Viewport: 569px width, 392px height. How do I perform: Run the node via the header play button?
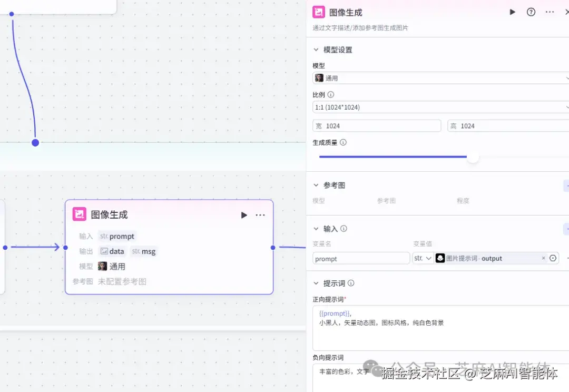click(x=512, y=12)
